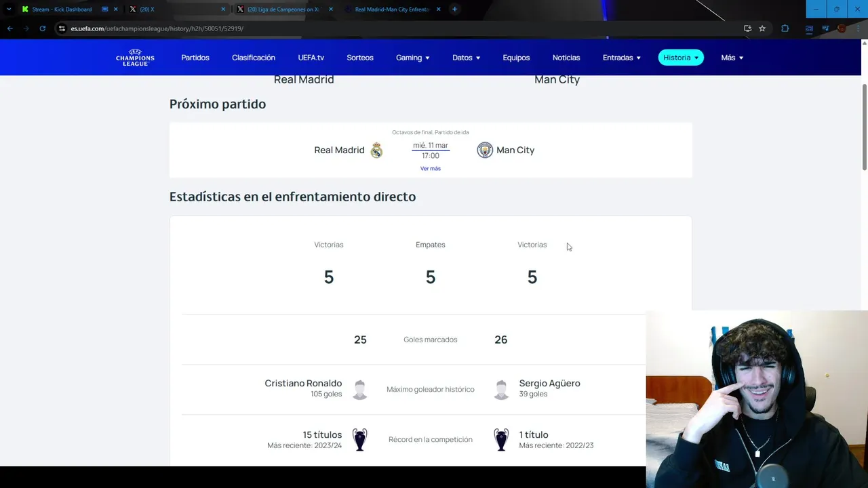This screenshot has width=868, height=488.
Task: Open the Champions League logo home link
Action: (135, 58)
